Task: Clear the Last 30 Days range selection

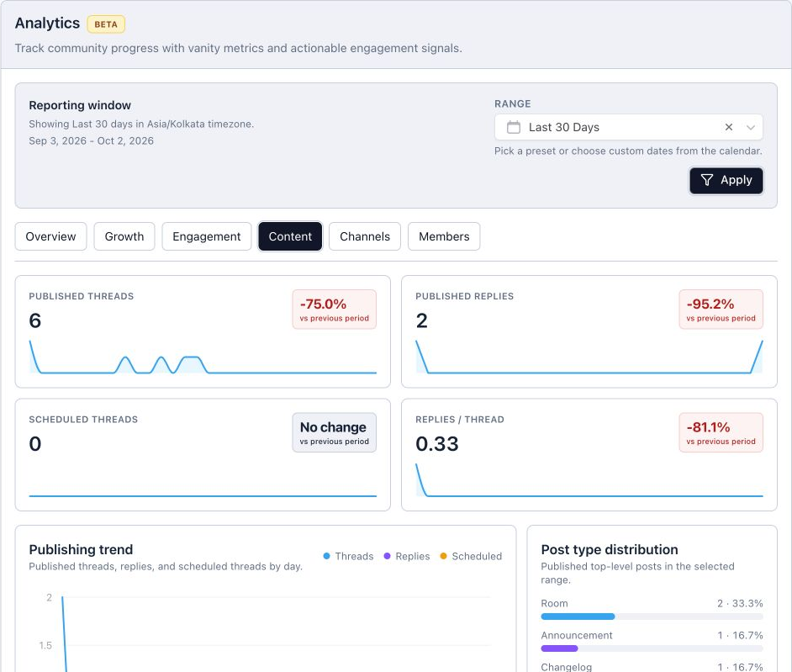Action: point(728,127)
